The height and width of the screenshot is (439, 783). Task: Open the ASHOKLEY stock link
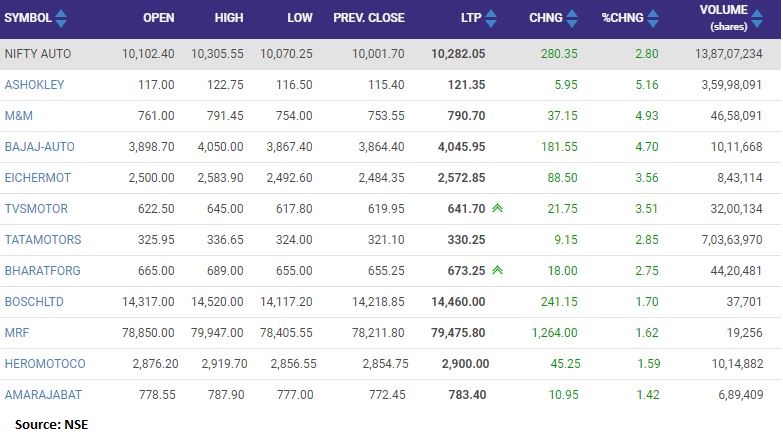click(34, 85)
